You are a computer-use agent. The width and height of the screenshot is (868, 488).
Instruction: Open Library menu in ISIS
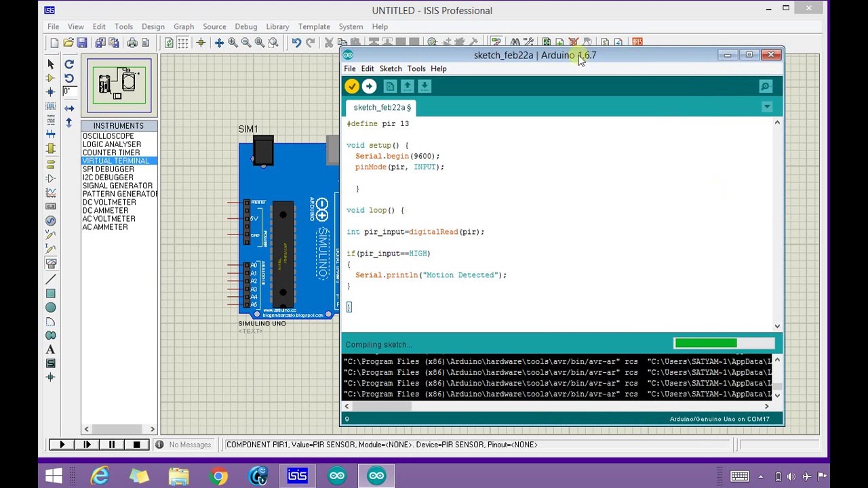tap(277, 26)
